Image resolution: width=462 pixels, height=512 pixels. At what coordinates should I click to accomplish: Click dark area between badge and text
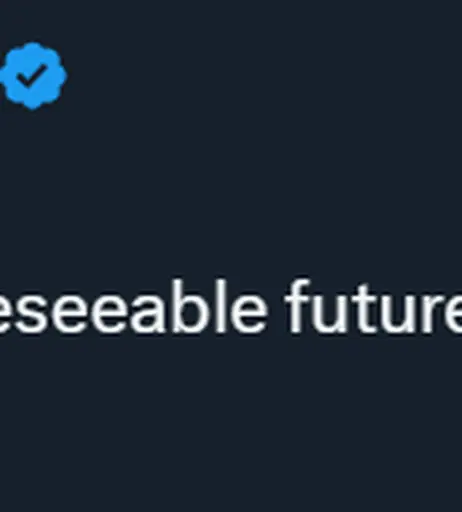tap(231, 193)
